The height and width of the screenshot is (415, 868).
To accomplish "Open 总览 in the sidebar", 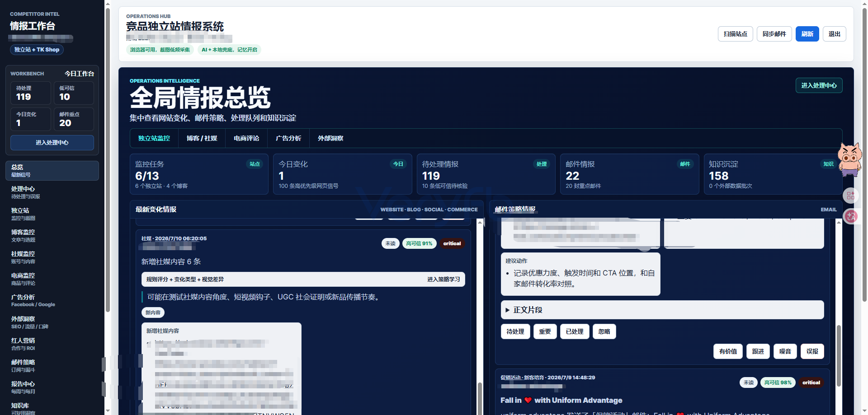I will (52, 171).
